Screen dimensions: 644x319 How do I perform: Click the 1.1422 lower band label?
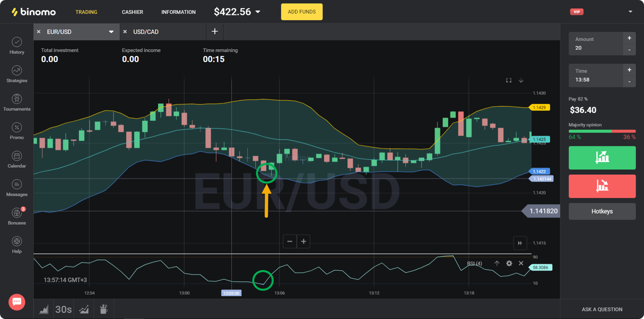pos(539,172)
